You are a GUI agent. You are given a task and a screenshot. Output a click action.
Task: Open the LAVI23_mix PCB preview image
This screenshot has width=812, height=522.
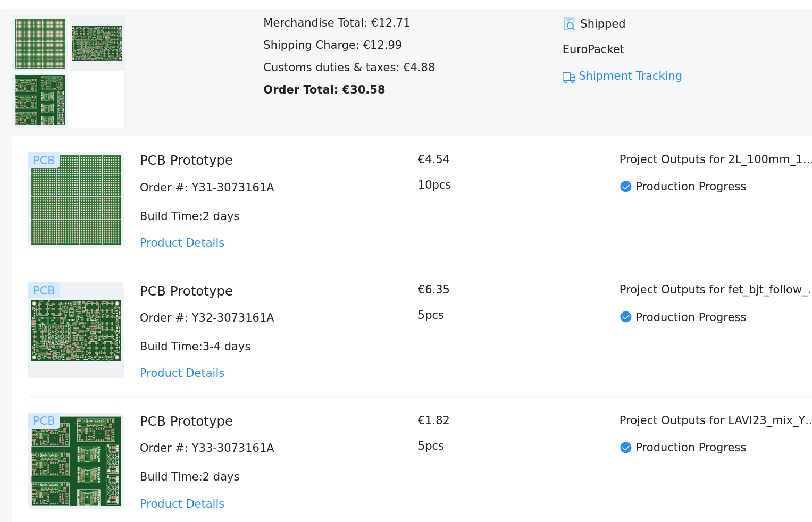click(x=76, y=461)
